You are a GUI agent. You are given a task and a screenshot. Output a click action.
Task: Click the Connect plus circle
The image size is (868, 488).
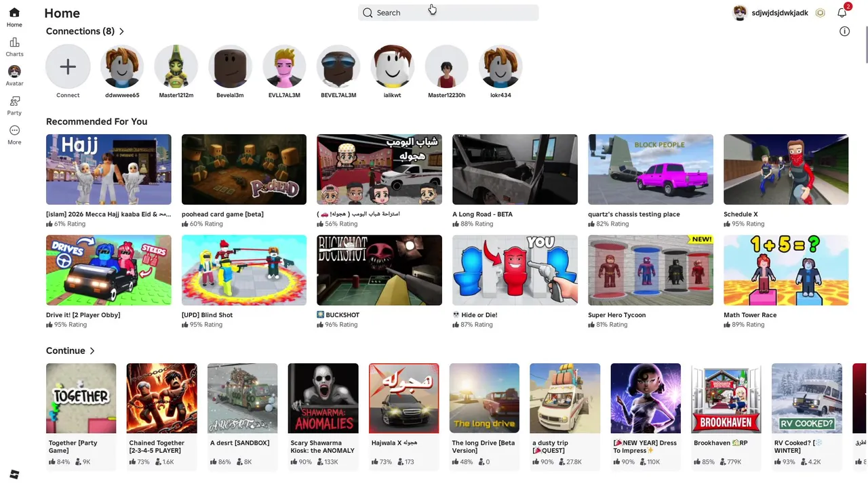[68, 66]
